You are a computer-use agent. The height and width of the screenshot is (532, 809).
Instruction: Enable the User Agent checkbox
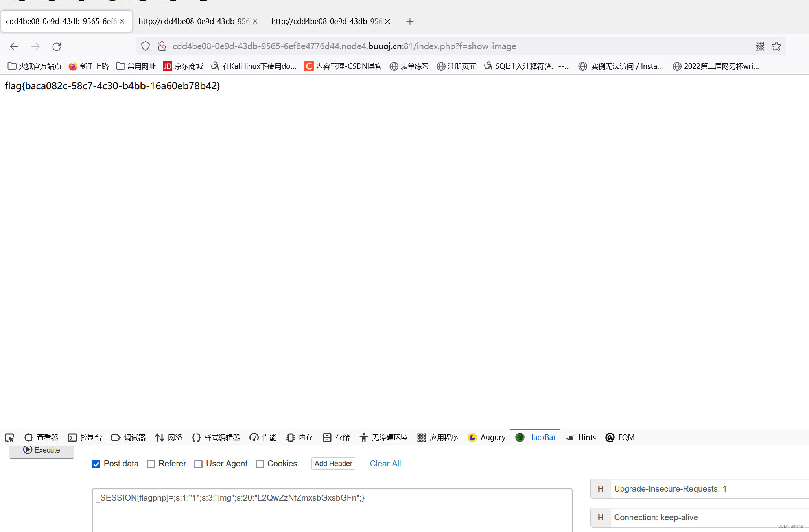click(x=198, y=464)
